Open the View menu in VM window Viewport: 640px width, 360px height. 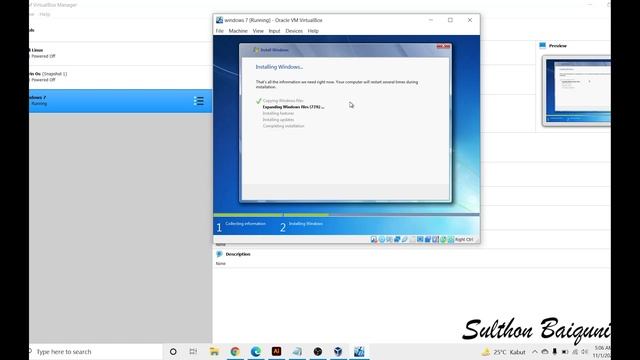[x=258, y=31]
